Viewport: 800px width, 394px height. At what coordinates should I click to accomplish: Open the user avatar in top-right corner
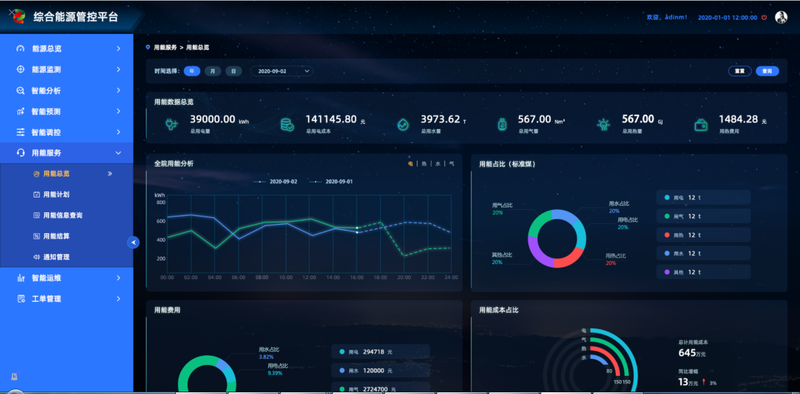tap(781, 17)
